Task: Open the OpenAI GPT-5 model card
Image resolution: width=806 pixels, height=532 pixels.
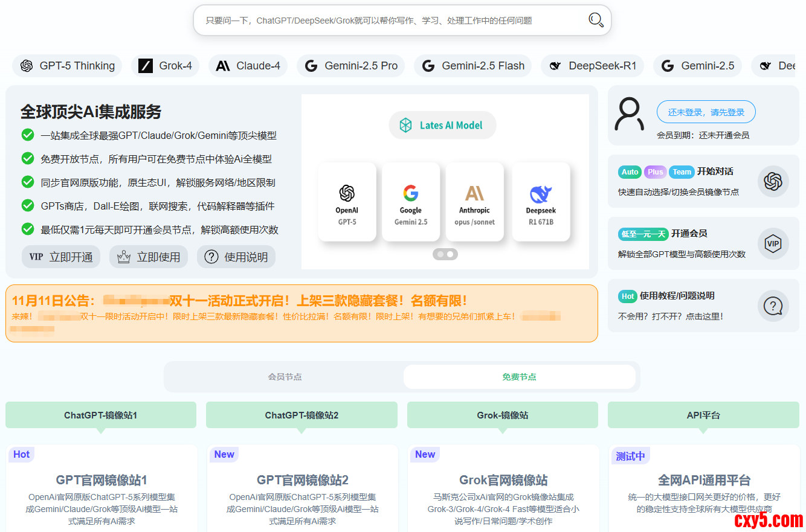Action: 347,202
